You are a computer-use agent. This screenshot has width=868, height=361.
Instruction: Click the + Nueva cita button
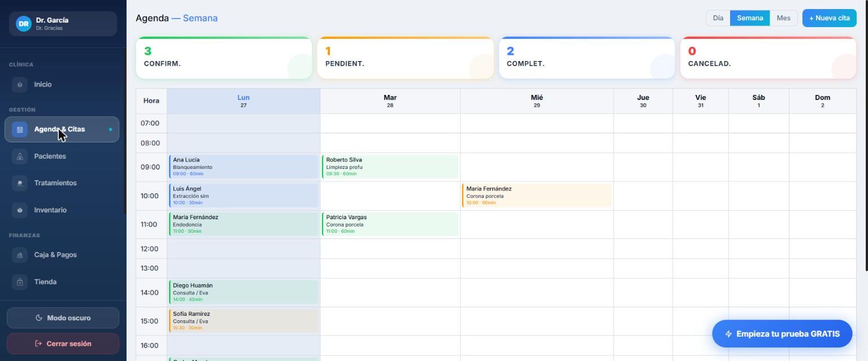(x=829, y=18)
